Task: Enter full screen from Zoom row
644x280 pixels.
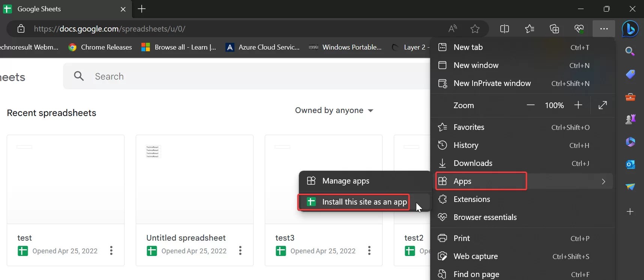Action: (603, 105)
